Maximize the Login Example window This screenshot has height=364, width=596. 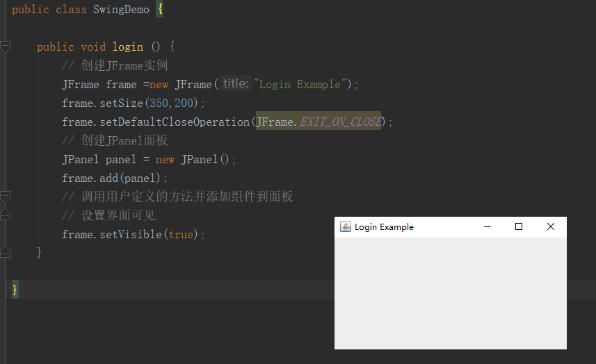click(x=519, y=226)
